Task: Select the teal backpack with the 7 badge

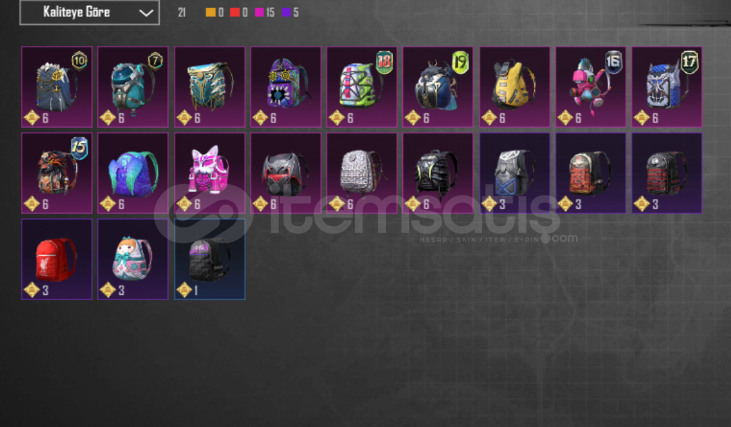Action: point(133,87)
